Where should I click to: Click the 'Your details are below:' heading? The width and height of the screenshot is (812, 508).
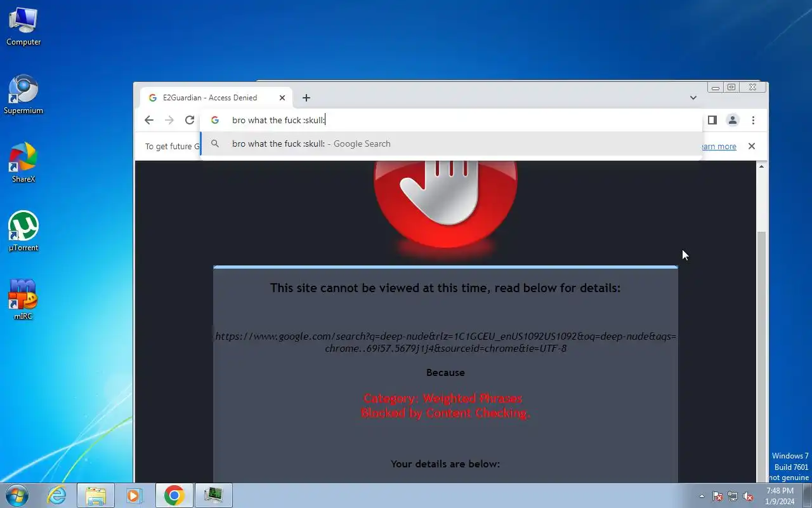coord(445,464)
